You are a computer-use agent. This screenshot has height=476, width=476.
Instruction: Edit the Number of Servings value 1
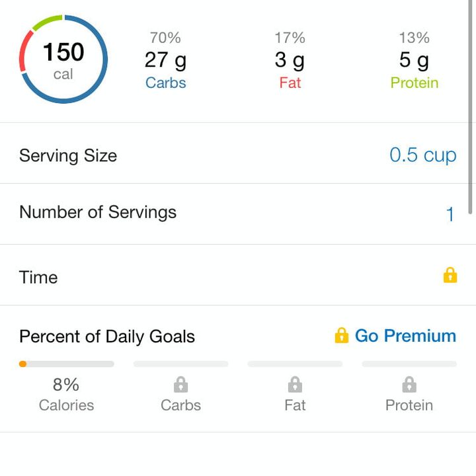pos(450,214)
